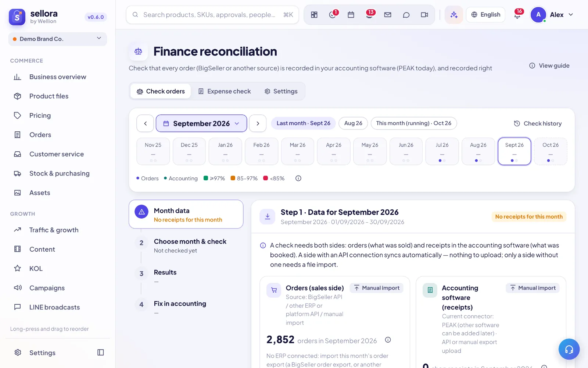Image resolution: width=588 pixels, height=368 pixels.
Task: Open the headset support chat button
Action: [569, 349]
